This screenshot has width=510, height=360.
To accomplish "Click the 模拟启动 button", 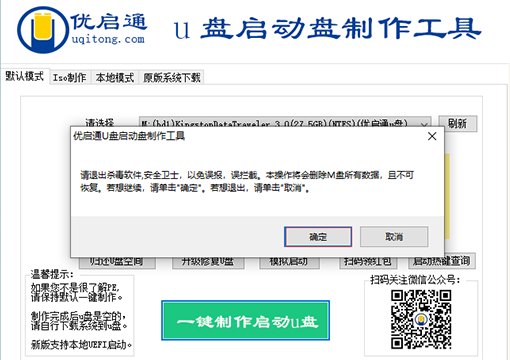I will click(x=289, y=262).
